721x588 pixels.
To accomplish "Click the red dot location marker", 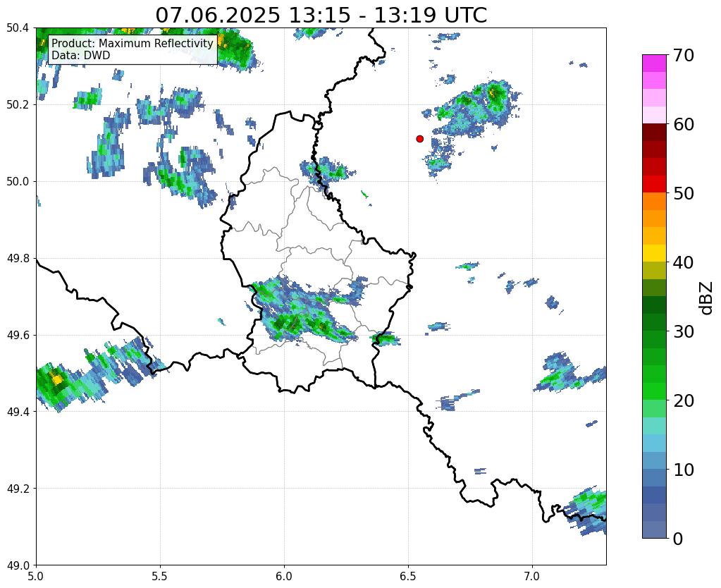I will coord(419,138).
